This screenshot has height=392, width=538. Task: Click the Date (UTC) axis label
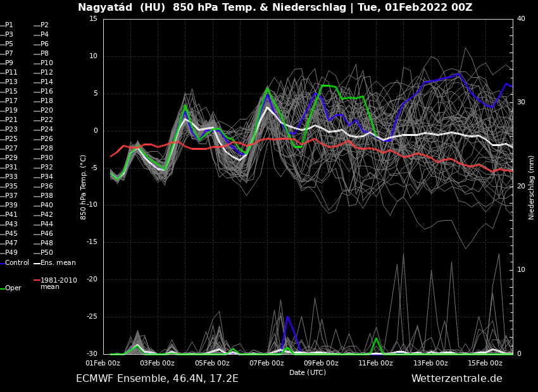click(x=308, y=372)
